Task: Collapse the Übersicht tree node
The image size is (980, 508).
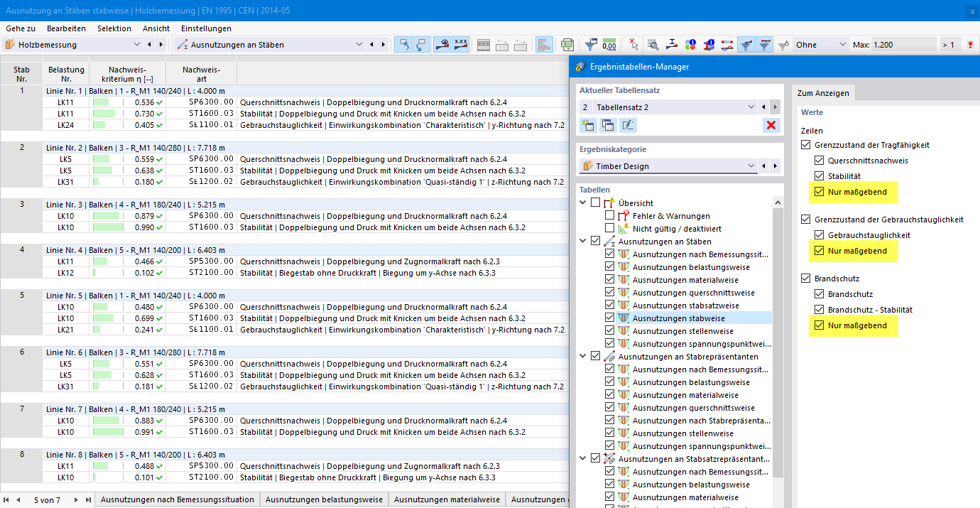Action: (x=584, y=203)
